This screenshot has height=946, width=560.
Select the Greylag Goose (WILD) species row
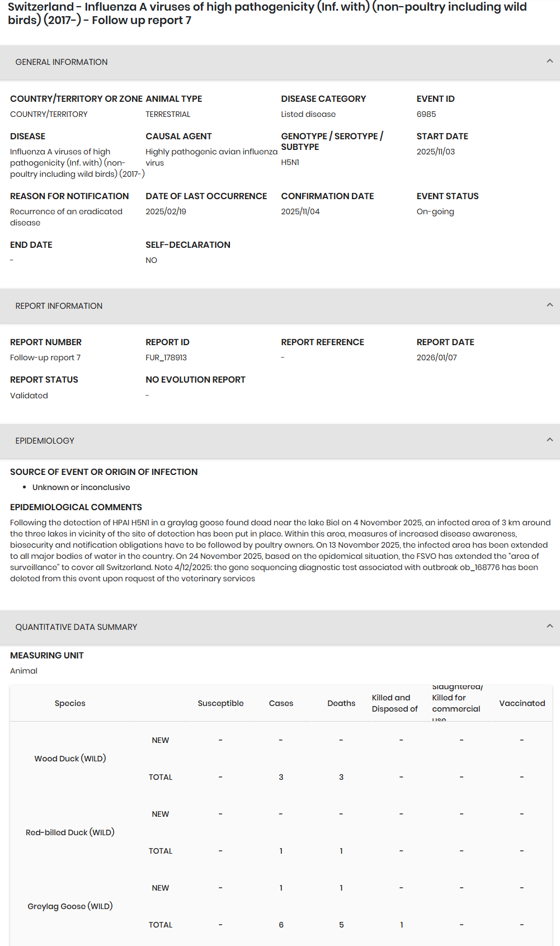[70, 906]
